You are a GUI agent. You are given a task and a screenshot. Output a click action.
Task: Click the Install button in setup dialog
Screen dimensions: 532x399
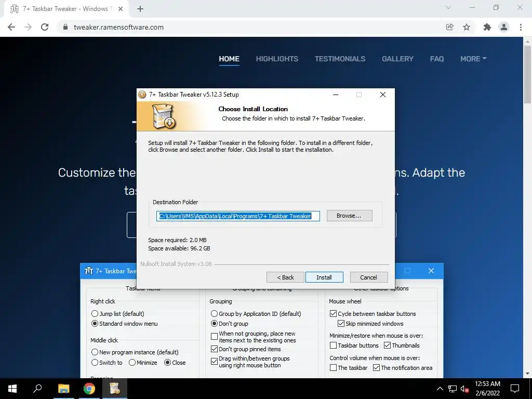[x=324, y=277]
